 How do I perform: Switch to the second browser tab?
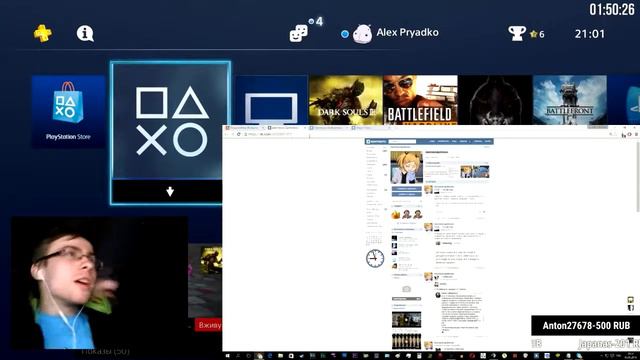click(287, 128)
